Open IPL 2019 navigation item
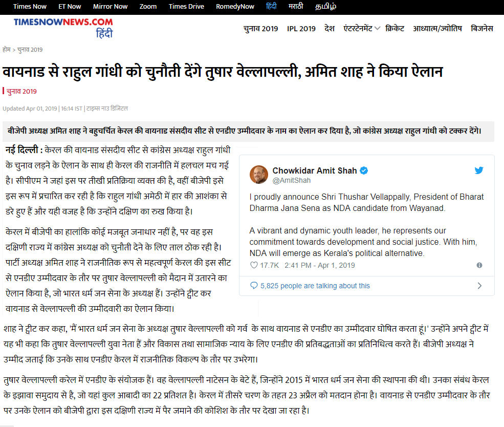The height and width of the screenshot is (427, 504). [x=301, y=29]
